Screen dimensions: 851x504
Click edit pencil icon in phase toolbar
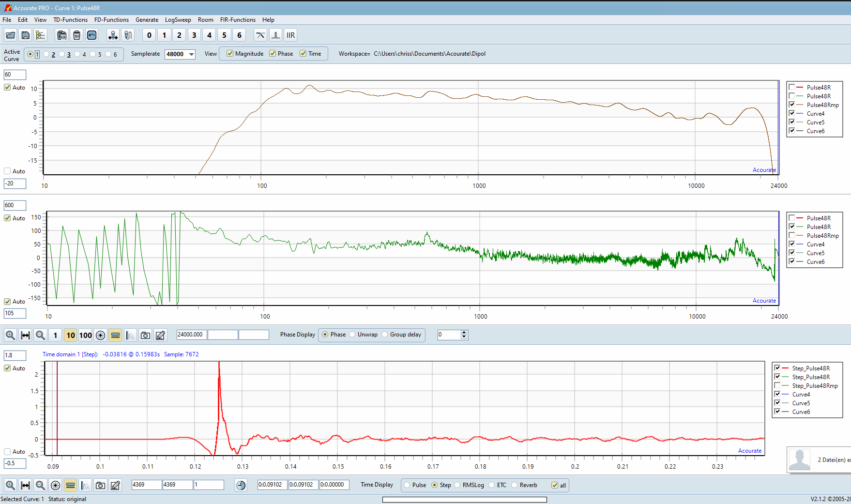click(160, 335)
